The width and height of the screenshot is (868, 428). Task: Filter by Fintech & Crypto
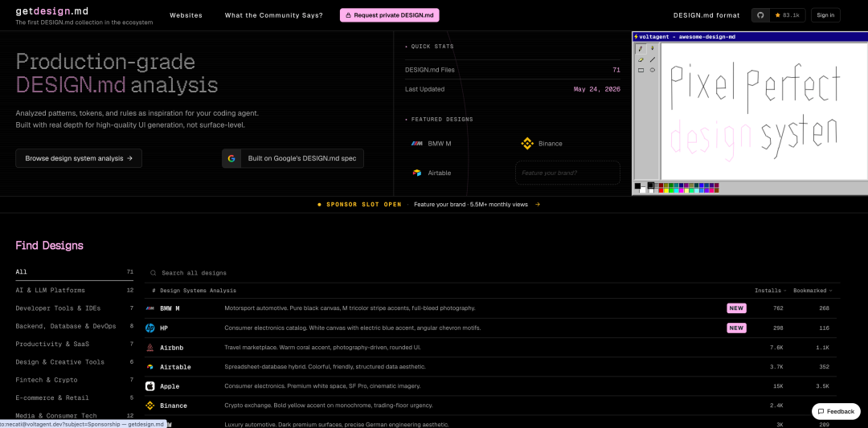(x=74, y=380)
